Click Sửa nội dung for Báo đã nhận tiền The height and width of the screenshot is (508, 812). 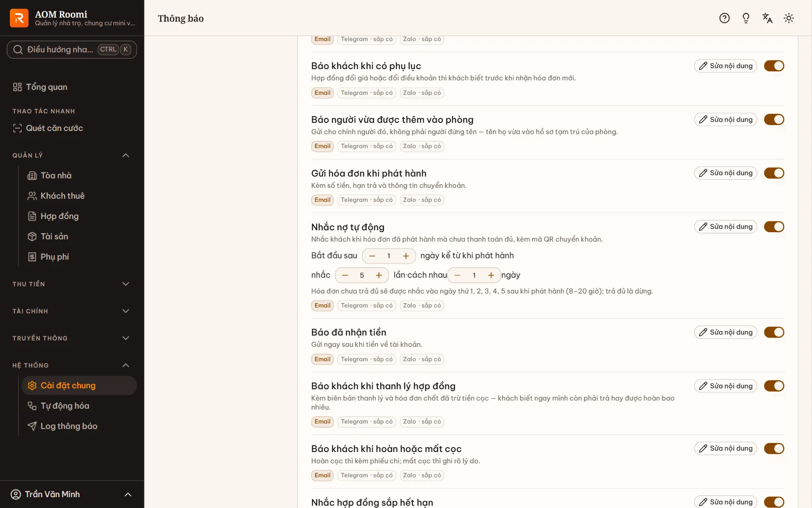[x=725, y=332]
